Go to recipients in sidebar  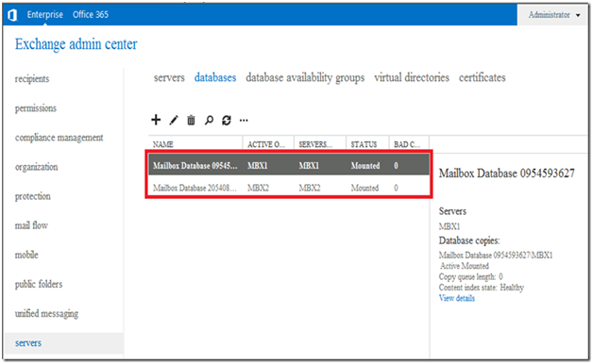click(32, 78)
